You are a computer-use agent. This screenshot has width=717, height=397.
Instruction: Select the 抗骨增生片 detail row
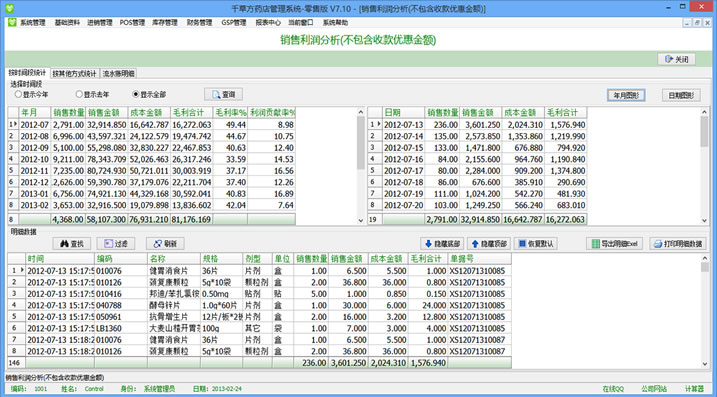coord(259,317)
